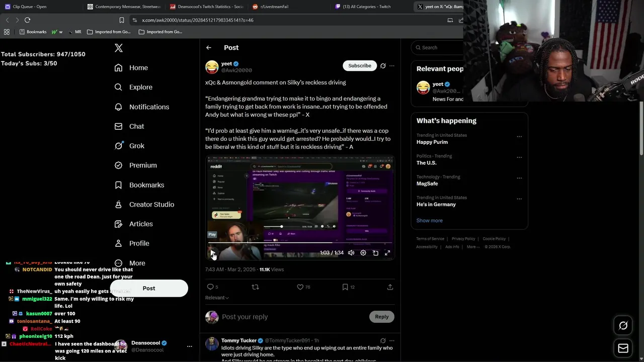
Task: Open the Terms of Service link
Action: click(430, 239)
